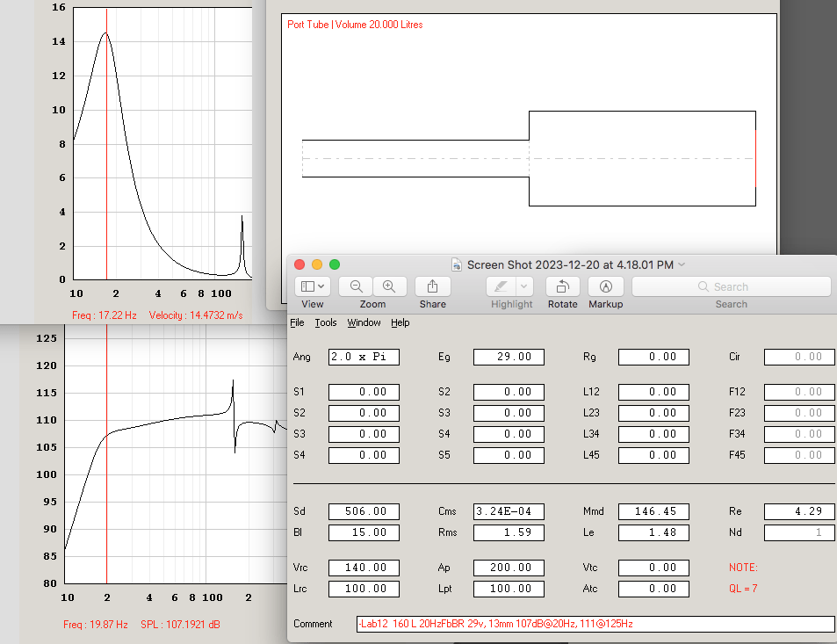Select the S5 input field
Viewport: 837px width, 644px height.
(x=509, y=455)
